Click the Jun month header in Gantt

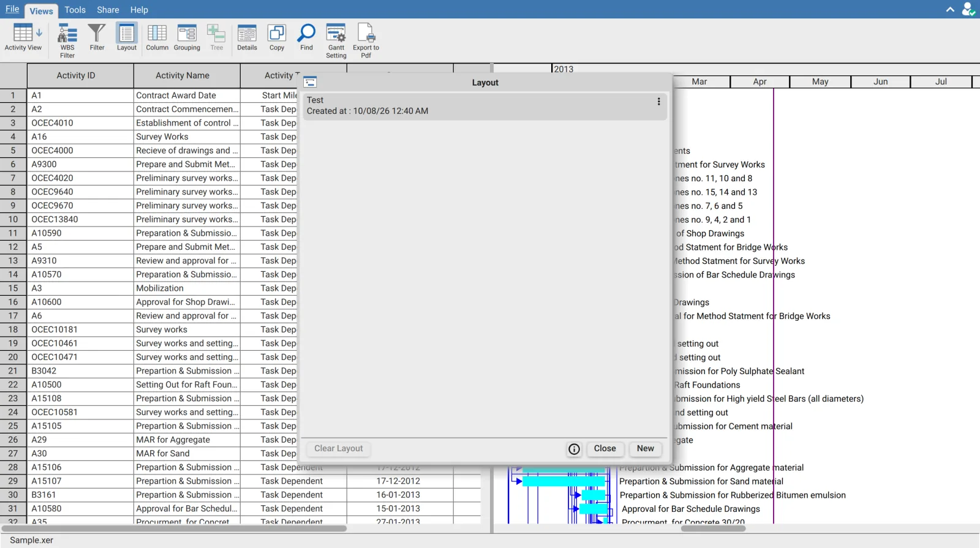[x=880, y=81]
